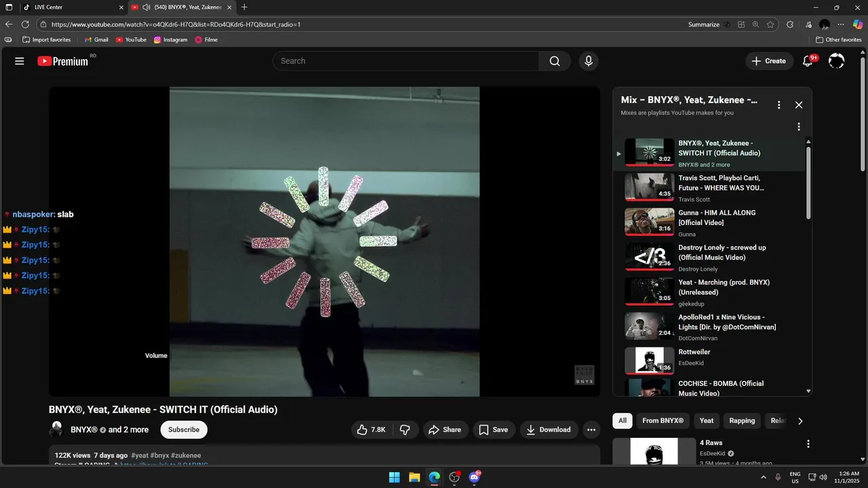Open Copilot sidebar in Edge

click(858, 24)
